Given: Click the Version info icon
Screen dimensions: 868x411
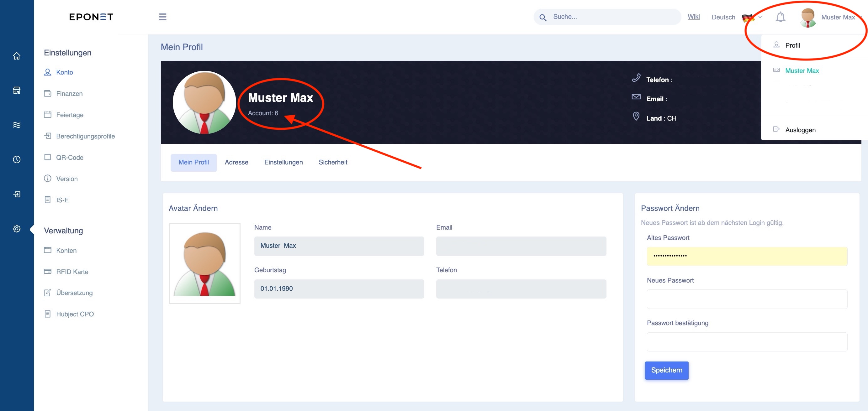Looking at the screenshot, I should [48, 179].
